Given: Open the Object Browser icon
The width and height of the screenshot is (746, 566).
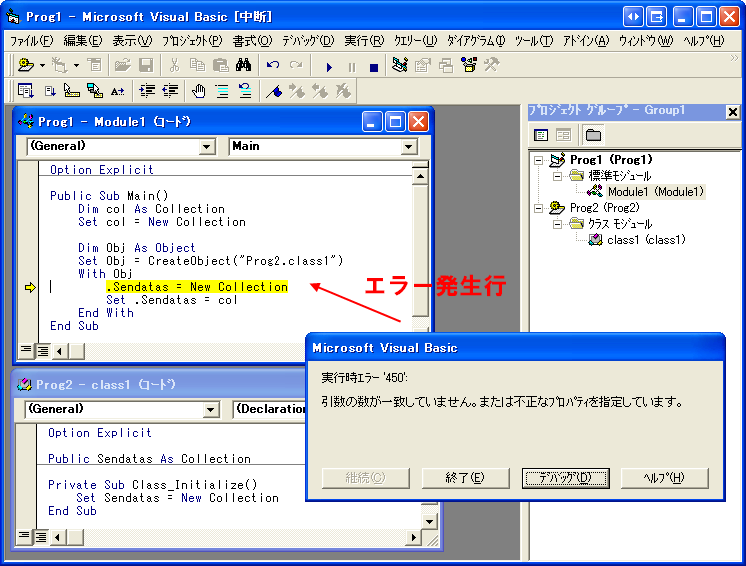Looking at the screenshot, I should (469, 65).
